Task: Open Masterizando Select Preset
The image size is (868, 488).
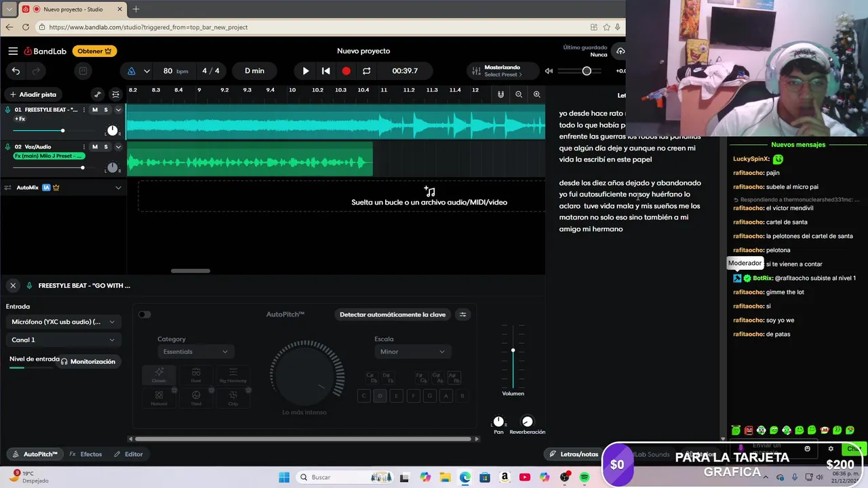Action: pyautogui.click(x=504, y=70)
